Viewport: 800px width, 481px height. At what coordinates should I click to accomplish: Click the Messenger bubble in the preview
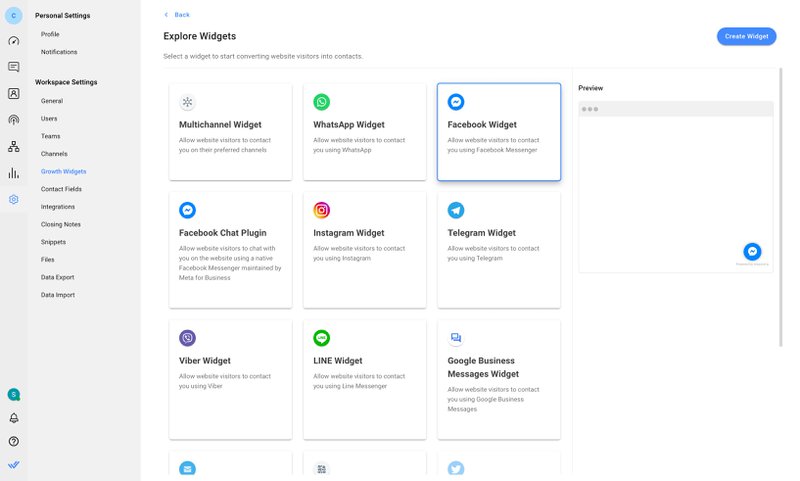point(752,251)
